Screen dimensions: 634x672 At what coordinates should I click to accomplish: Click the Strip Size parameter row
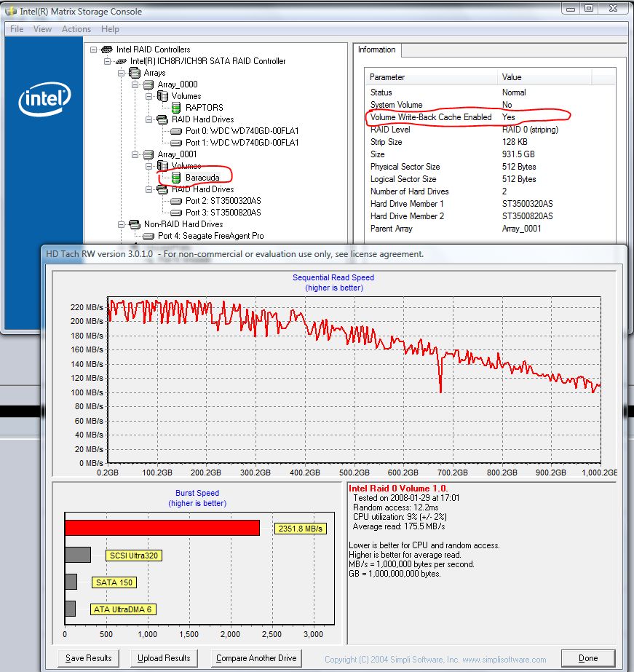[490, 142]
